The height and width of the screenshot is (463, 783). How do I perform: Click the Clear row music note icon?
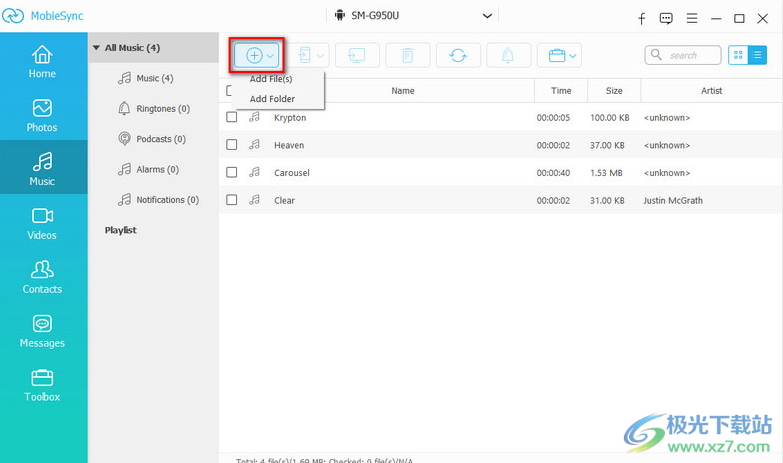[x=255, y=200]
